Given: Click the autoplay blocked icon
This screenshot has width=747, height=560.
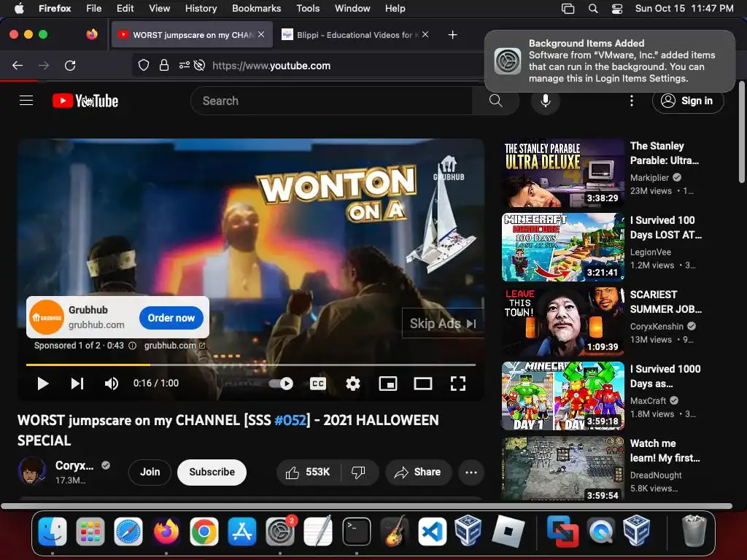Looking at the screenshot, I should pos(200,65).
